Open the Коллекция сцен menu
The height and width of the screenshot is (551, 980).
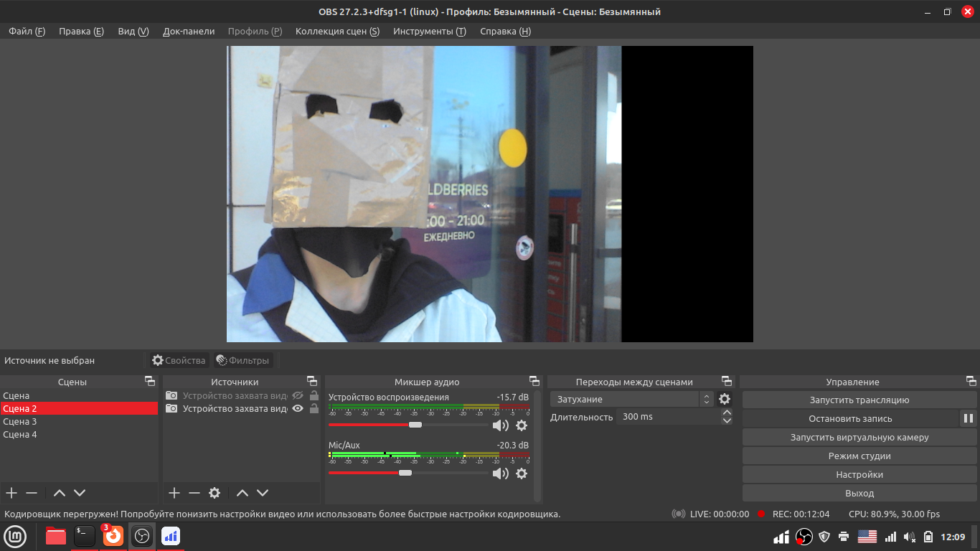(337, 32)
